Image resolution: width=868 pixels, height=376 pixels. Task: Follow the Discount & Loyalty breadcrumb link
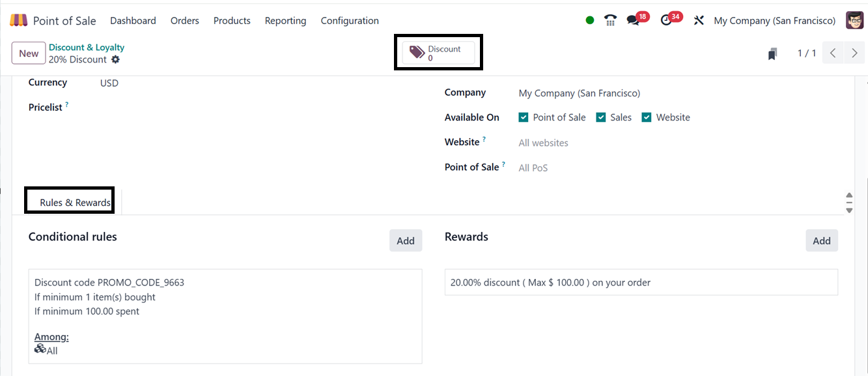pos(87,48)
